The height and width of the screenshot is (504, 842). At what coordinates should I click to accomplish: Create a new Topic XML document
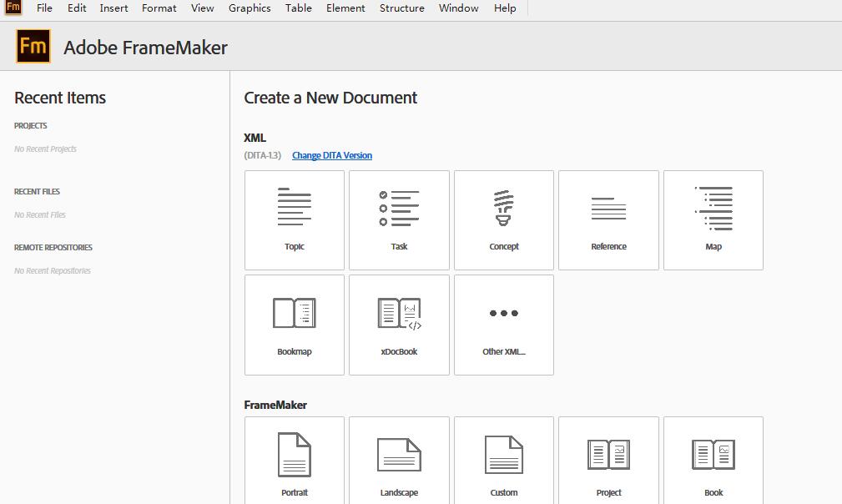point(295,220)
